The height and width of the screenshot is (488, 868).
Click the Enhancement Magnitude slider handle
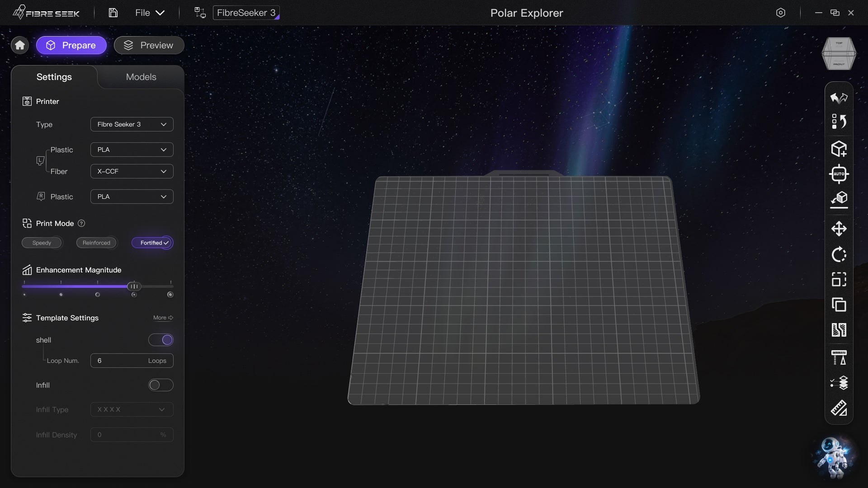click(134, 286)
